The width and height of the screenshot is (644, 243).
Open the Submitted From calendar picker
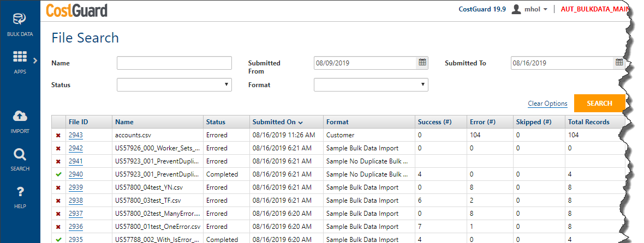(x=422, y=63)
